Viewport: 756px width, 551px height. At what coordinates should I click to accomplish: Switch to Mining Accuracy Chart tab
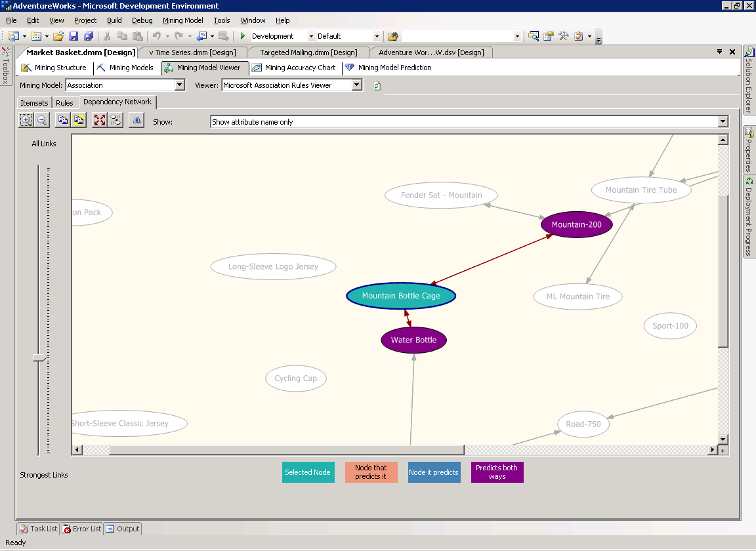294,68
